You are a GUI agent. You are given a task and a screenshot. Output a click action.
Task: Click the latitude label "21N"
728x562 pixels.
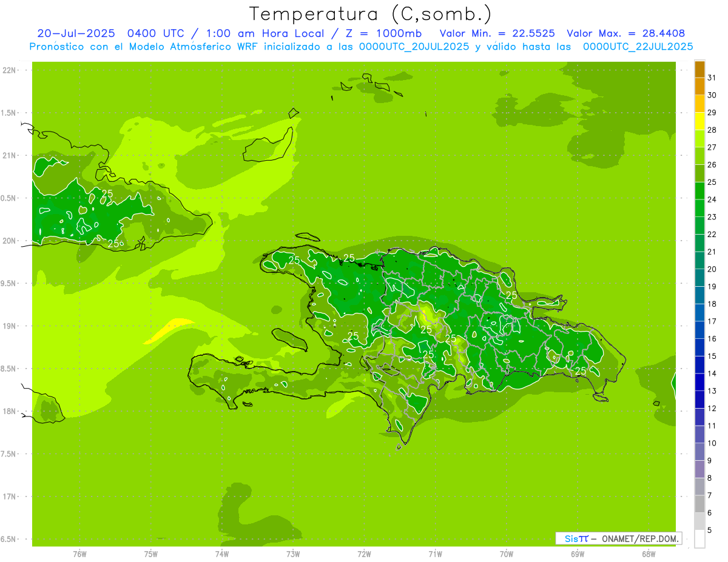click(8, 155)
